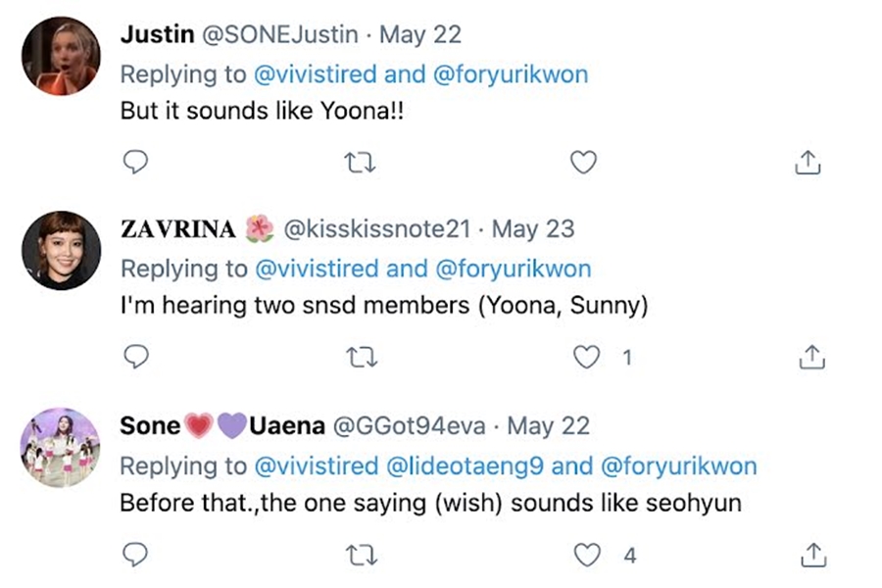Click GGot94eva's avatar image
882x588 pixels.
[x=61, y=447]
